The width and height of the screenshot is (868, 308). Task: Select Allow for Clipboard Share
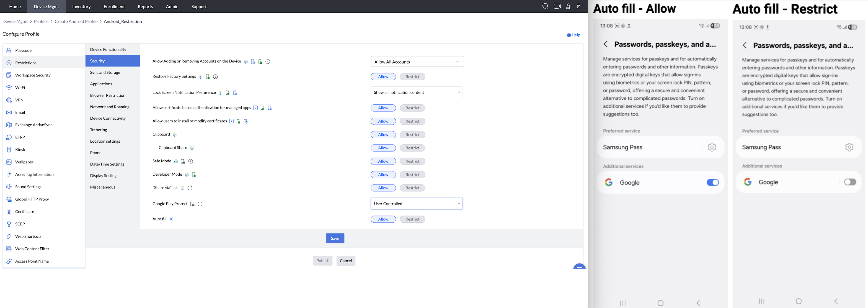tap(383, 148)
